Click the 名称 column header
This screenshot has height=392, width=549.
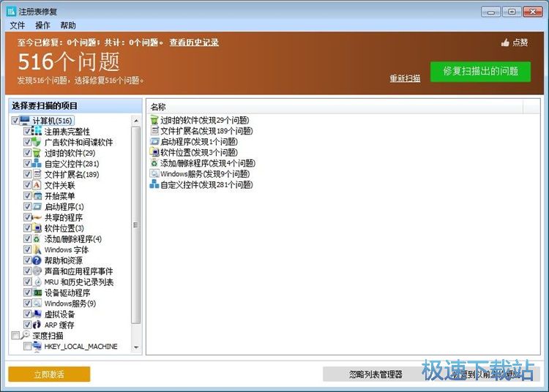pyautogui.click(x=335, y=107)
